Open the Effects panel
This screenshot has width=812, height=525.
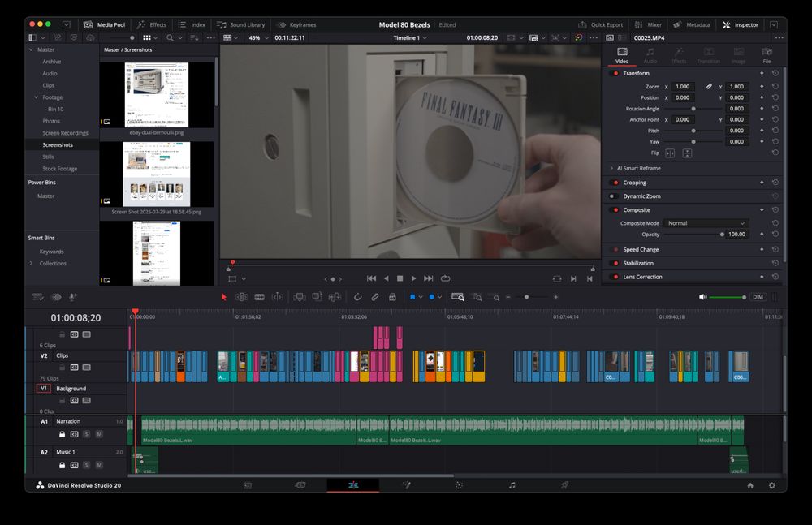tap(152, 25)
